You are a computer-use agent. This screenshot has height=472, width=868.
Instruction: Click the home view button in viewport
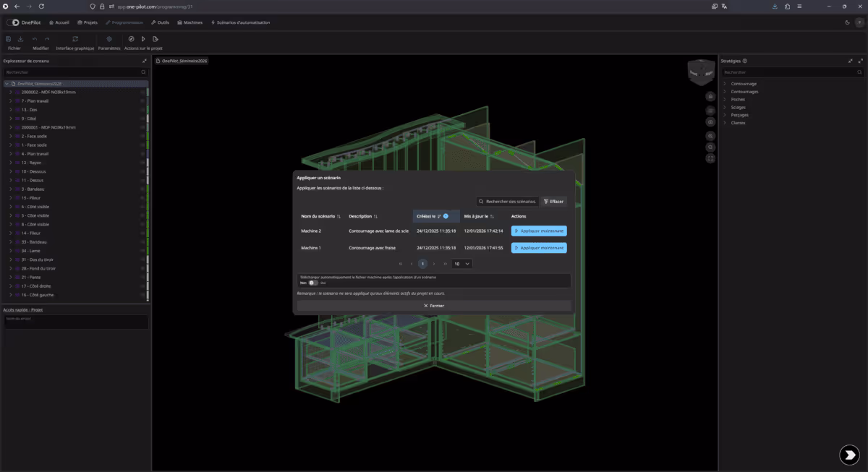711,96
